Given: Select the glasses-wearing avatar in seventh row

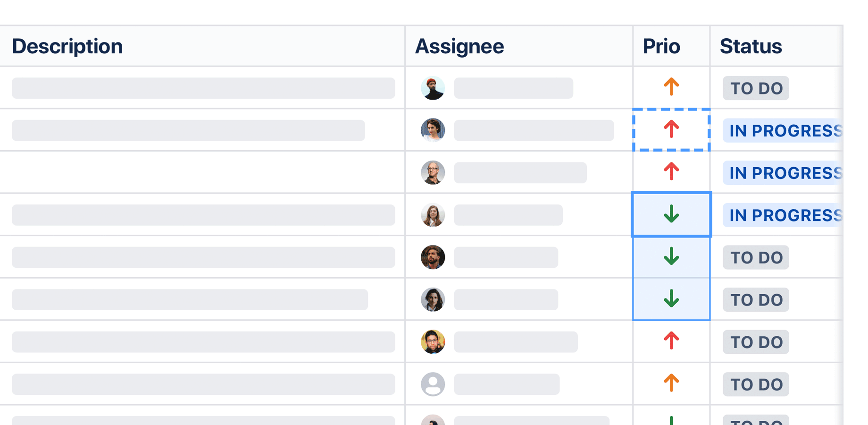Looking at the screenshot, I should click(x=433, y=341).
